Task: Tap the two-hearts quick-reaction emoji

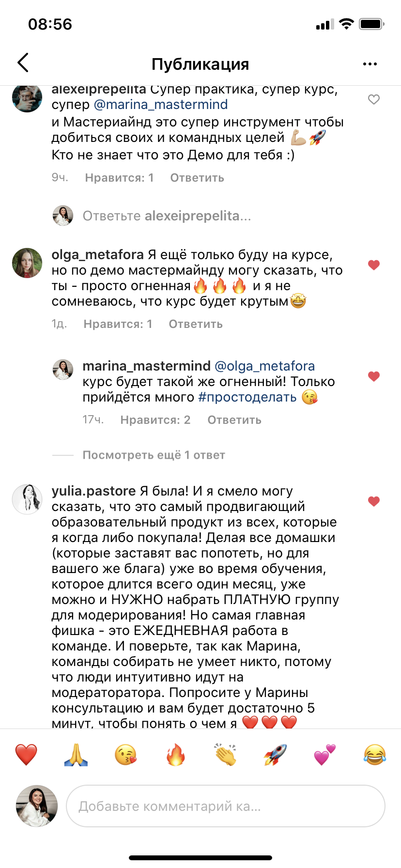Action: [x=324, y=755]
